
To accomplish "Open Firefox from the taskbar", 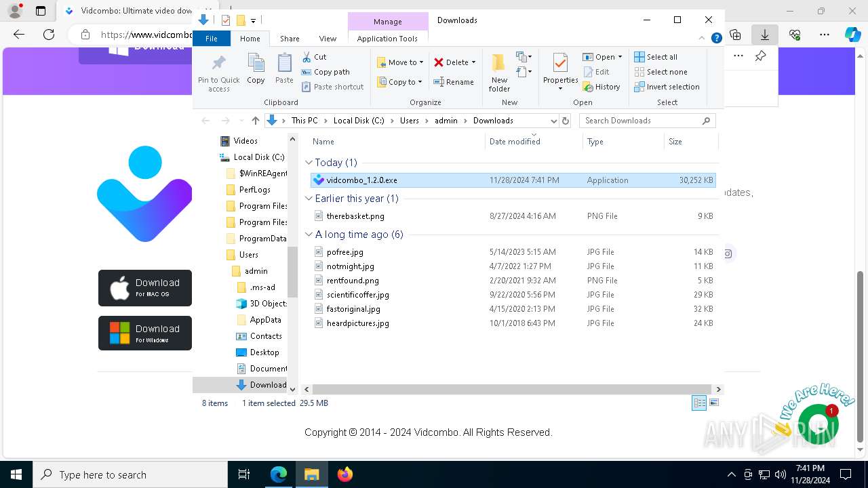I will 345,474.
